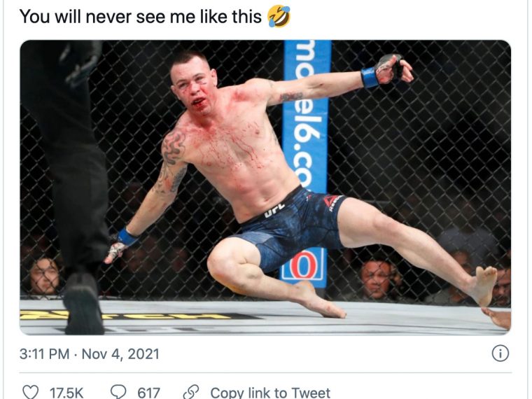Click the UFC logo on the shorts
Viewport: 532px width, 399px height.
click(x=274, y=211)
